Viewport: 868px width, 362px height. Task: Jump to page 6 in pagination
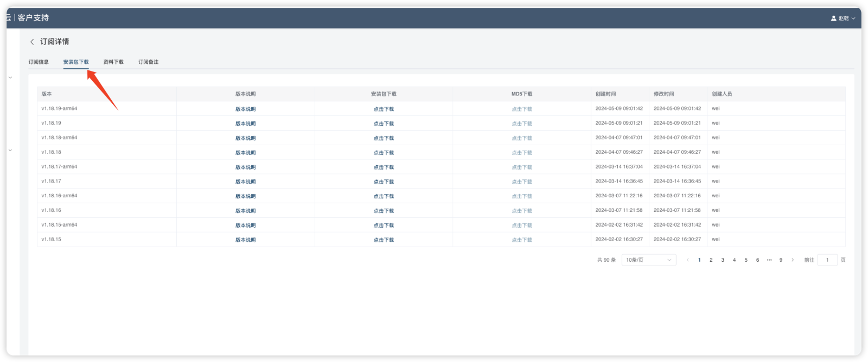pyautogui.click(x=758, y=260)
